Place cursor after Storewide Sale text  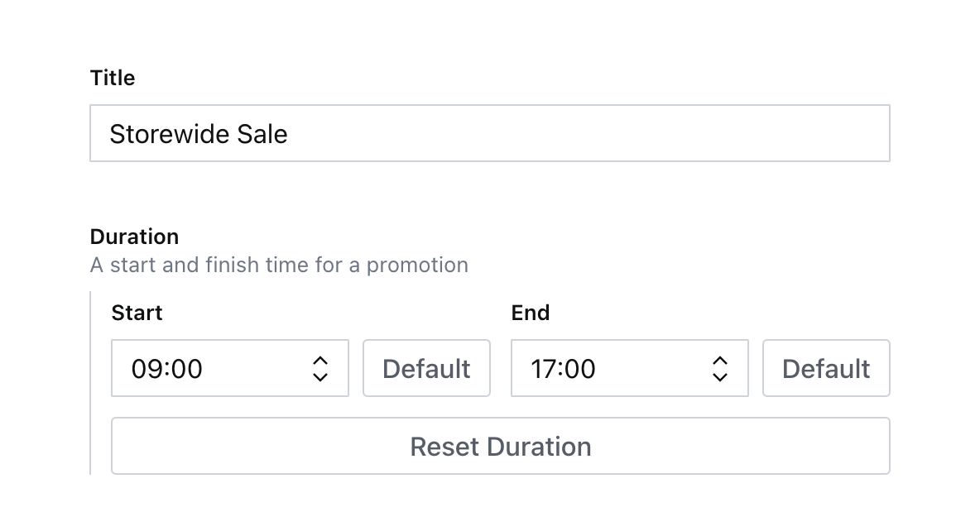pos(291,133)
